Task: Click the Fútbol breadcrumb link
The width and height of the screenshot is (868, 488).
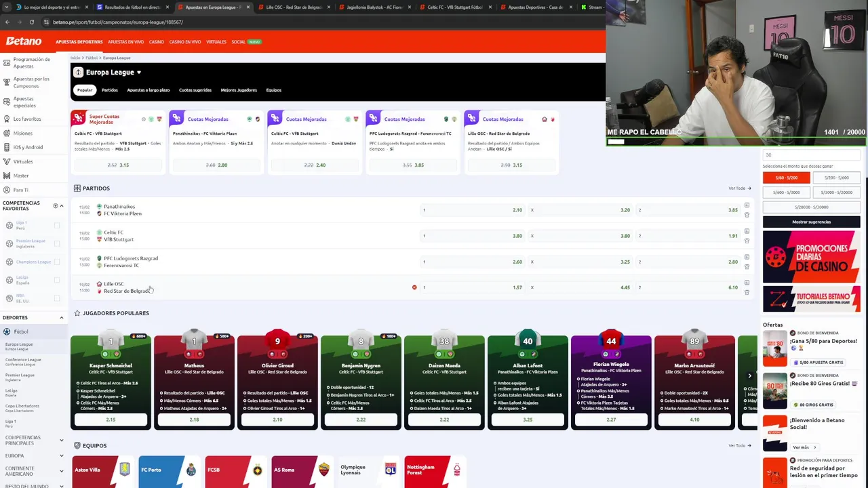Action: [92, 58]
